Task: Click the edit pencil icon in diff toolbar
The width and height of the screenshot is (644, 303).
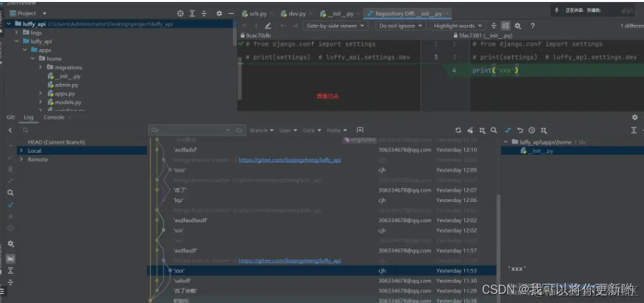Action: pyautogui.click(x=268, y=26)
